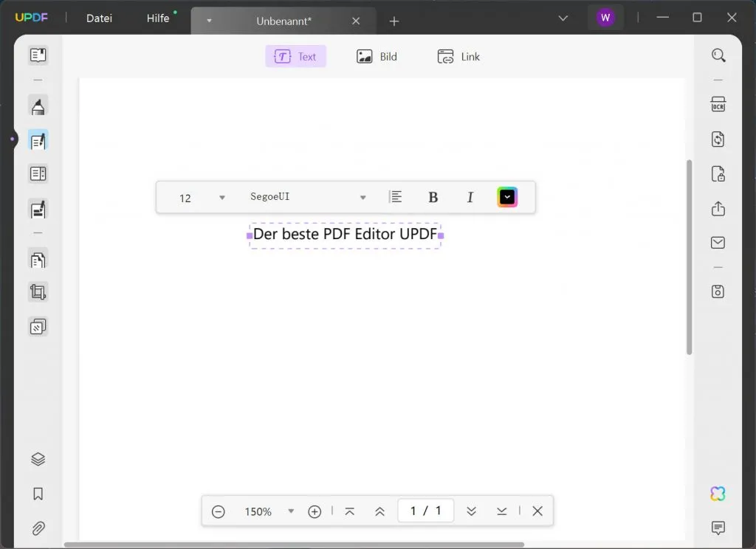Click the Save as other icon

718,291
